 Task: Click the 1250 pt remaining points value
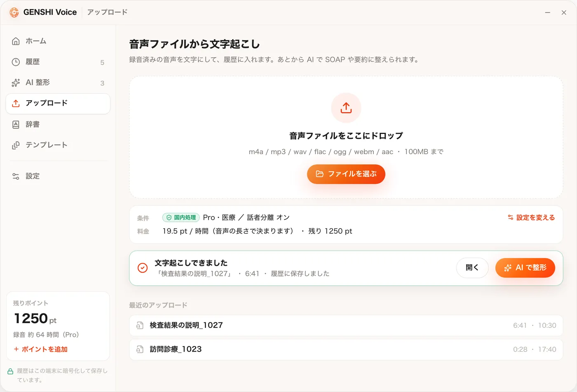(x=35, y=319)
